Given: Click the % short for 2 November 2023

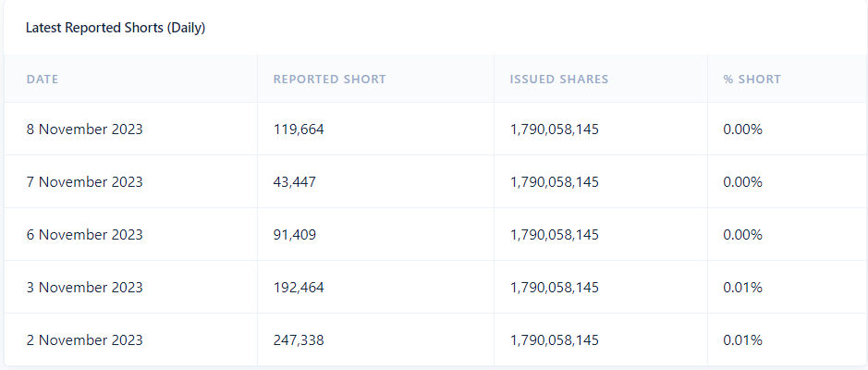Looking at the screenshot, I should pyautogui.click(x=742, y=340).
